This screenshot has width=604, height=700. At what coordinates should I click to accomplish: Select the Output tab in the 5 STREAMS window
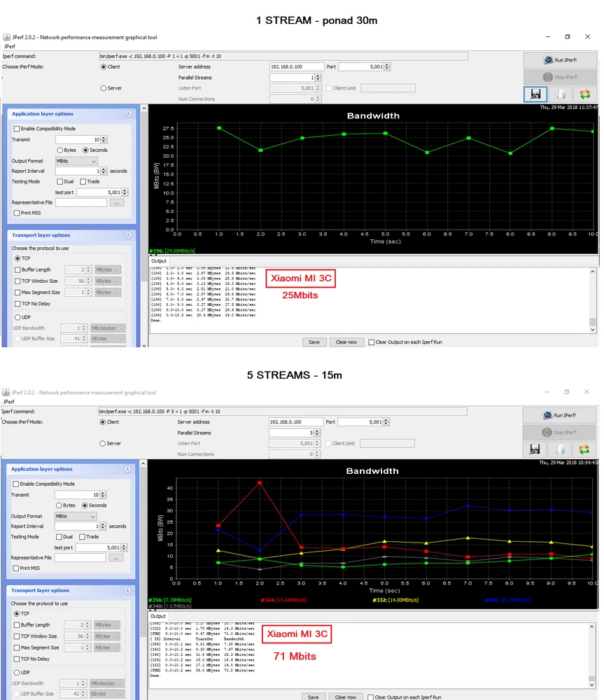point(159,616)
